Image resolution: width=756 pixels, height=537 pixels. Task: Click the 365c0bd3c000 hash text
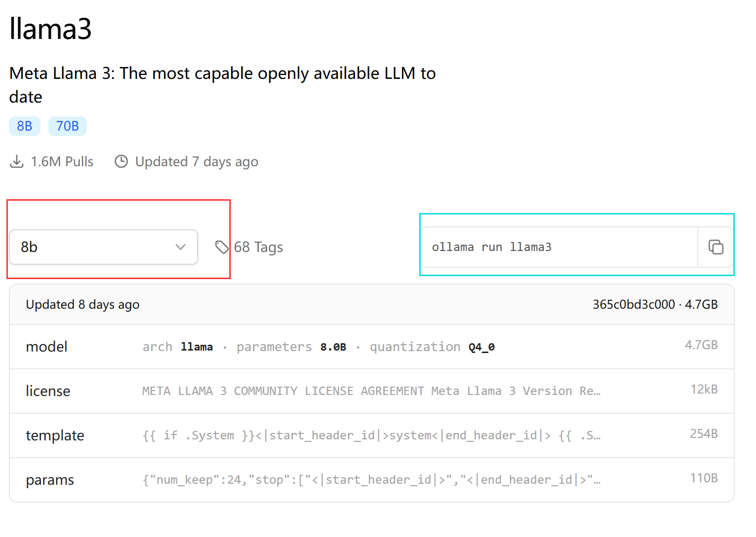pos(634,304)
